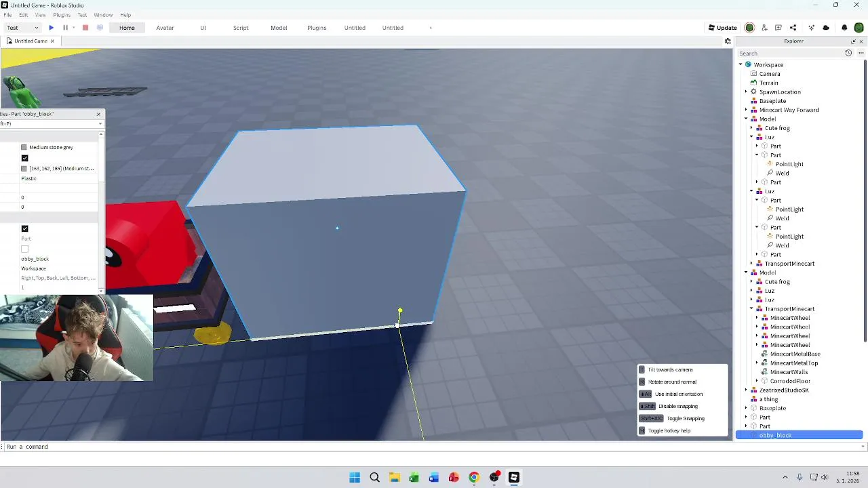Switch to the UI ribbon tab

(203, 28)
